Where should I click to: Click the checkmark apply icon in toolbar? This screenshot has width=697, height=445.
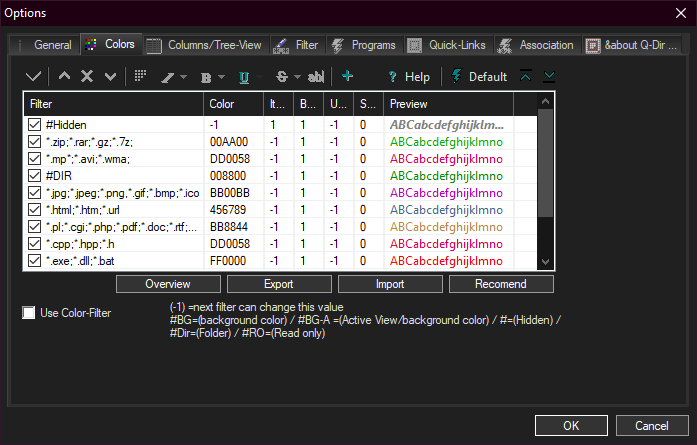tap(34, 76)
